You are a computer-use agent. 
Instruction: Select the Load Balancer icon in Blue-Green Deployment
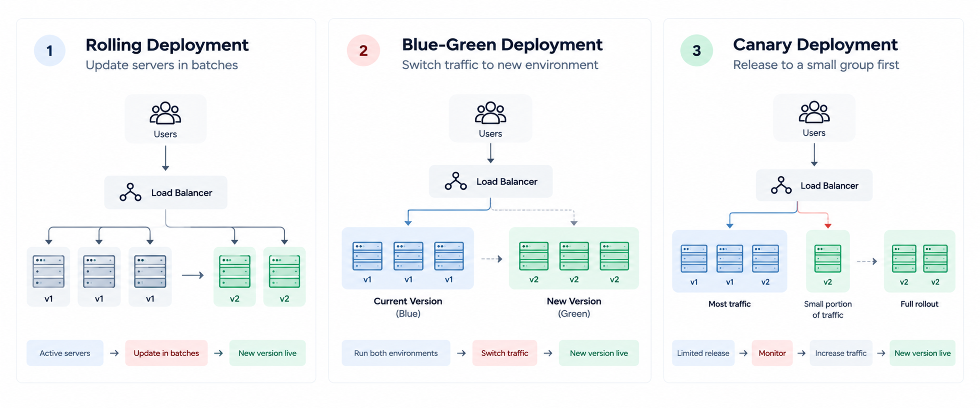pos(456,181)
